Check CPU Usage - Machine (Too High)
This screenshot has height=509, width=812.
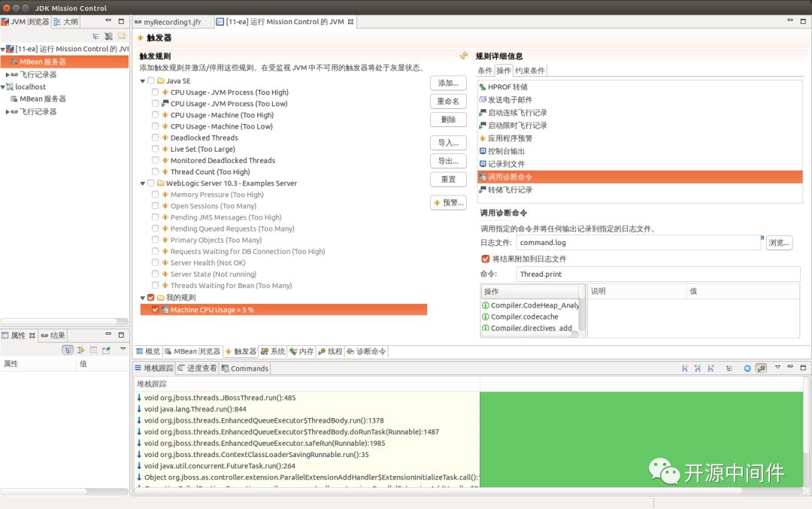(x=156, y=115)
